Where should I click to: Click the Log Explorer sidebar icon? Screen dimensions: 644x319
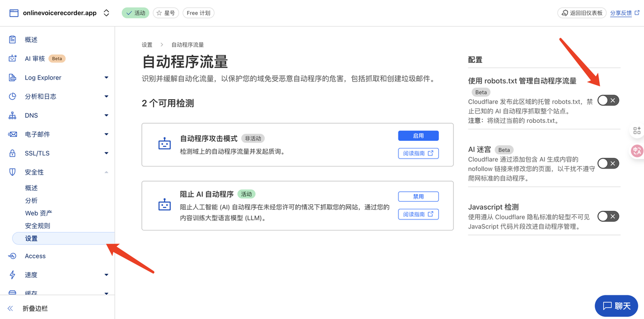(13, 77)
